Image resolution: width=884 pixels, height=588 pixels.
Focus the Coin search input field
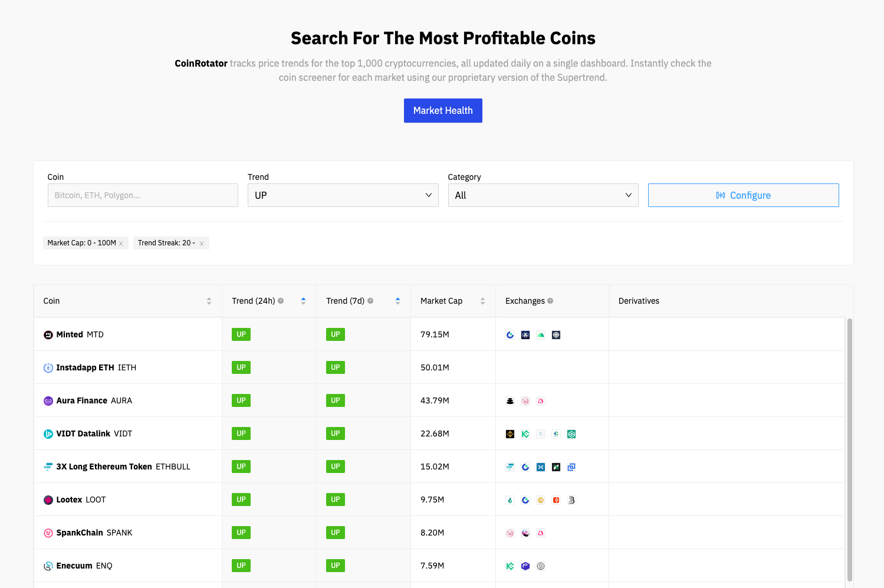(x=143, y=195)
